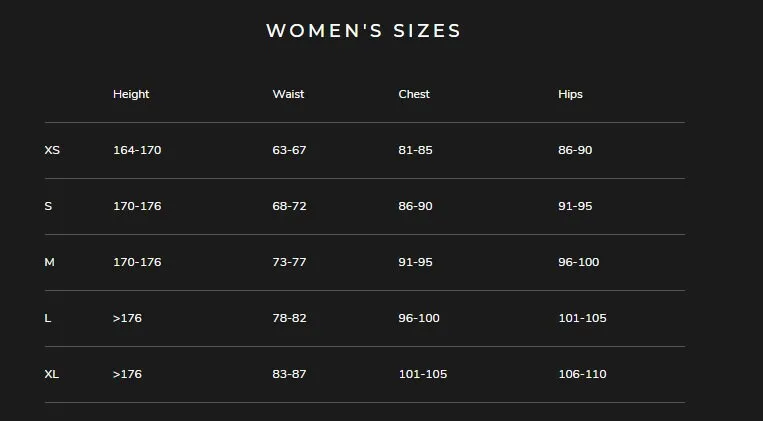The image size is (763, 421).
Task: Click the XS chest value 81-85
Action: 416,150
